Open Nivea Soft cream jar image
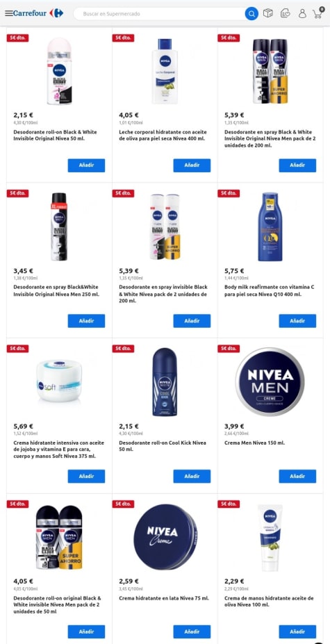Image resolution: width=330 pixels, height=644 pixels. (59, 381)
